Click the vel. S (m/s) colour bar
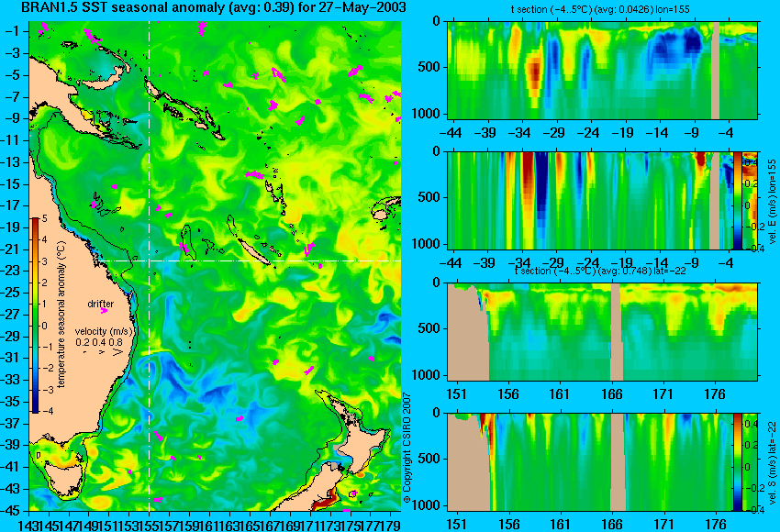Viewport: 780px width, 532px height. pos(737,462)
